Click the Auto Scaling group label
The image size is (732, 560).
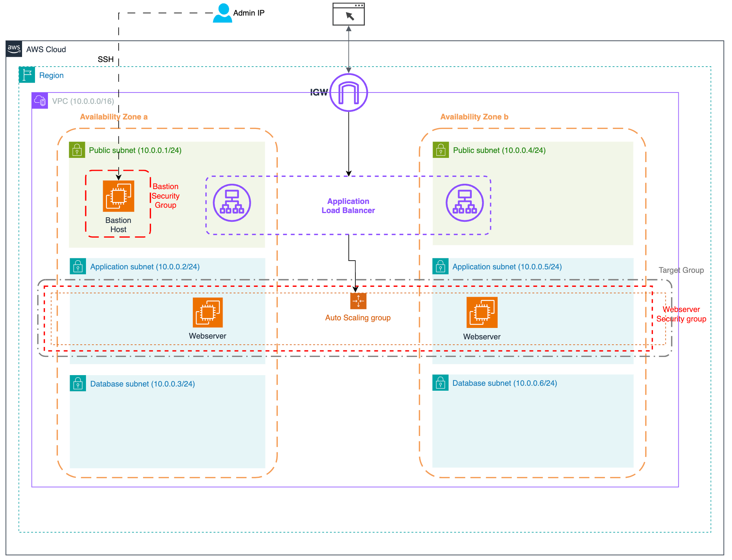(358, 318)
